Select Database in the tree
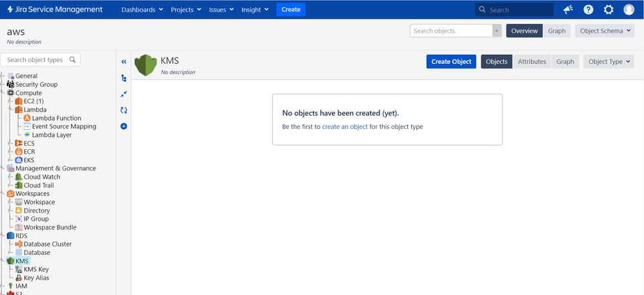 pyautogui.click(x=37, y=252)
